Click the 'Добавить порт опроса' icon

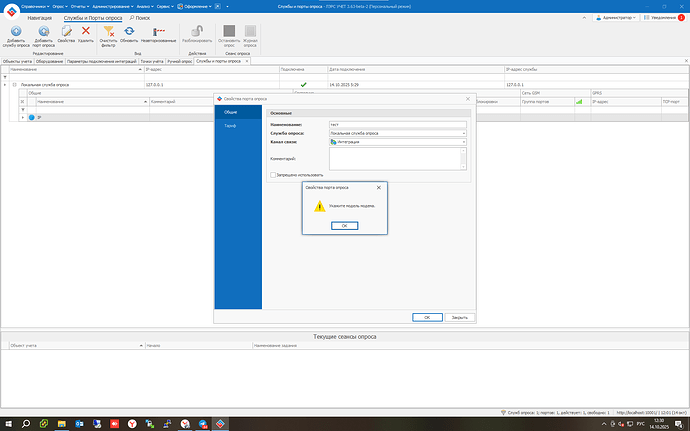coord(43,32)
